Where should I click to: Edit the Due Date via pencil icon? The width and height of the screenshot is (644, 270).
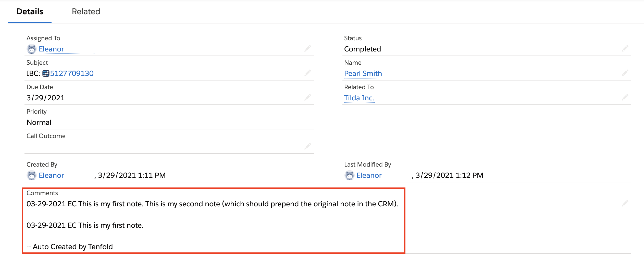coord(308,97)
